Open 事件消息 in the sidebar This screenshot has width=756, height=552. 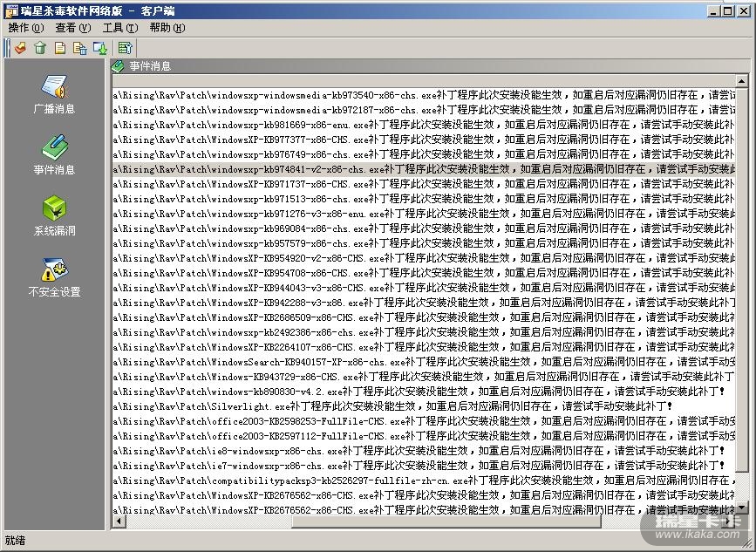tap(54, 155)
